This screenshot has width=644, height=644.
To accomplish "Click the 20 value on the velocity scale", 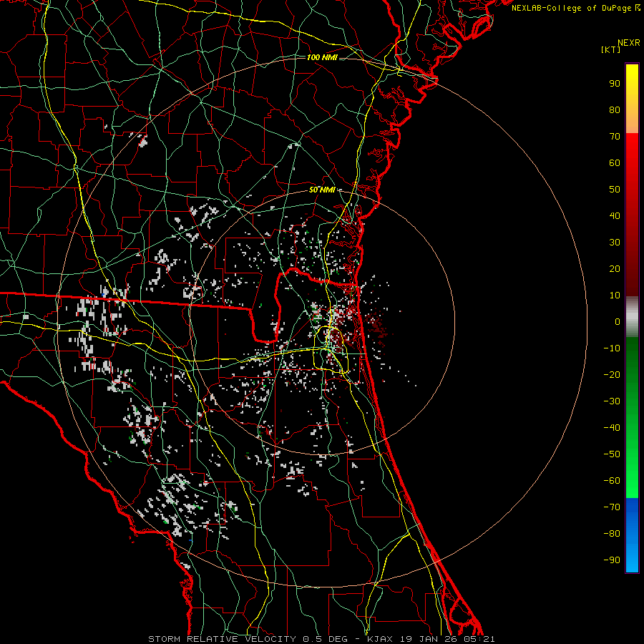I will tap(615, 269).
